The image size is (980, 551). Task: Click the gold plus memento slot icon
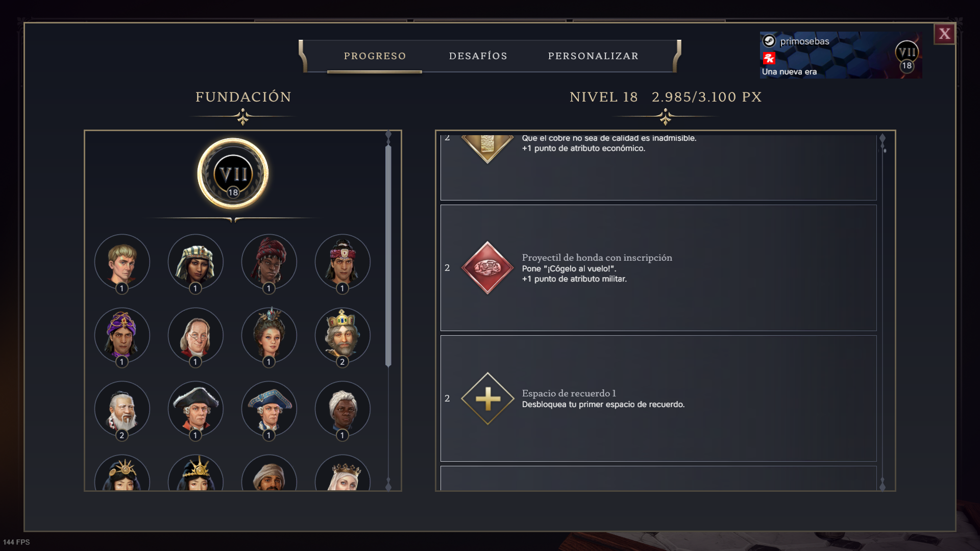[x=487, y=398]
